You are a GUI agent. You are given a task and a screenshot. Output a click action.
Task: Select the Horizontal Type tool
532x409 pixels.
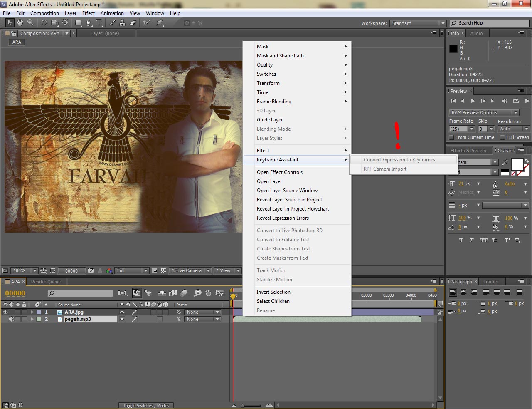click(99, 23)
